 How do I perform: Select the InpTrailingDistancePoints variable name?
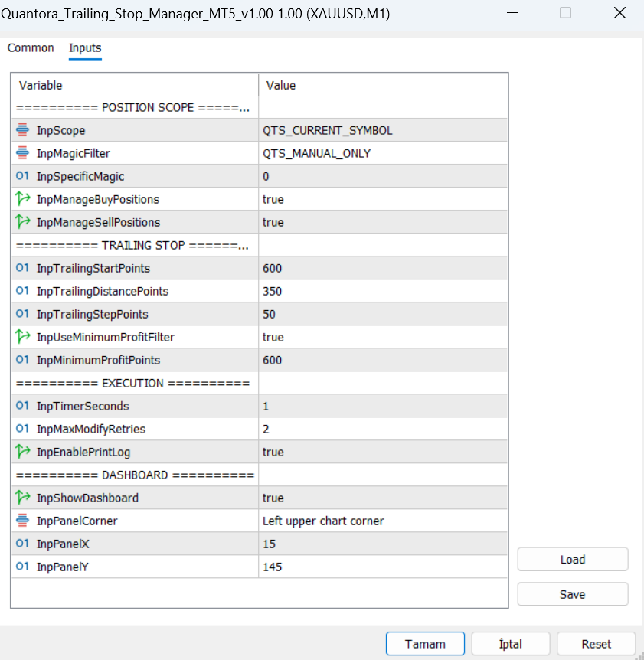click(x=103, y=291)
